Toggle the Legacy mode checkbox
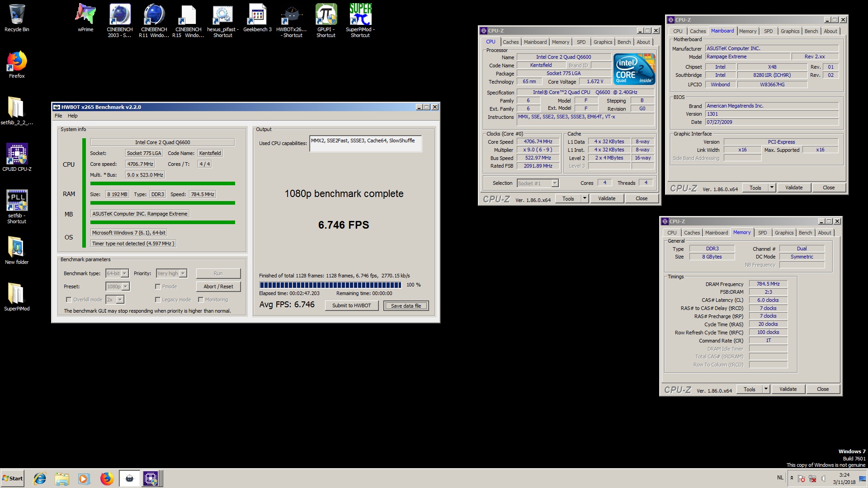 (158, 300)
